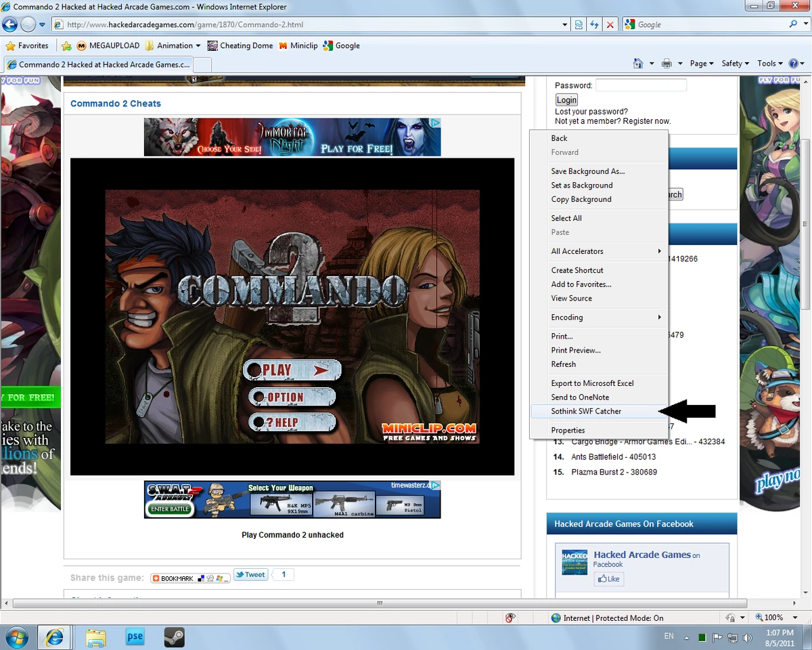Click the Refresh icon in address bar

pyautogui.click(x=595, y=24)
